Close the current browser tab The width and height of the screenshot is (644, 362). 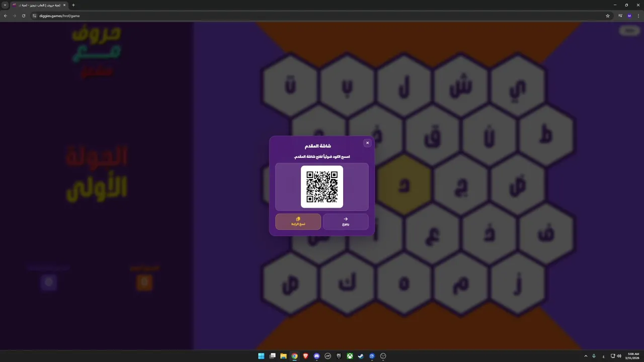tap(64, 5)
